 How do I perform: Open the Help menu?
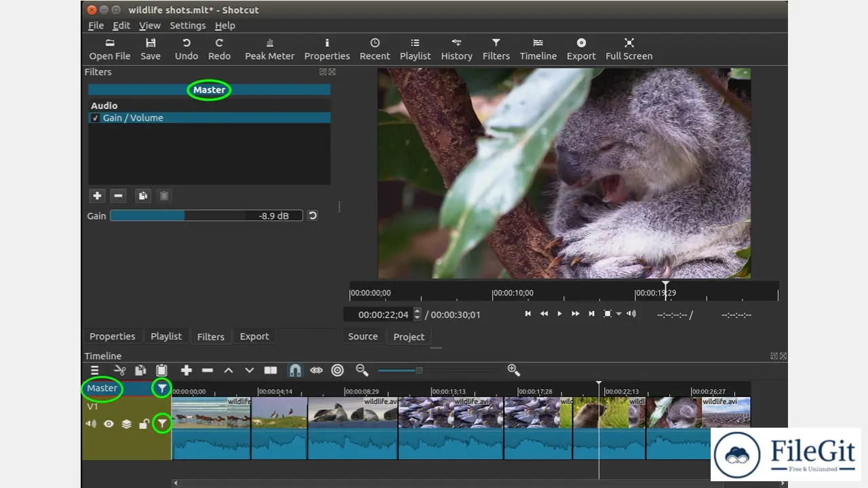pos(225,25)
